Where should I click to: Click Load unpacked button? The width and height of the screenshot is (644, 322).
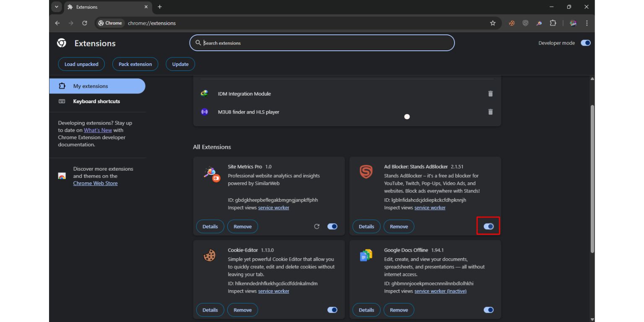[x=81, y=64]
